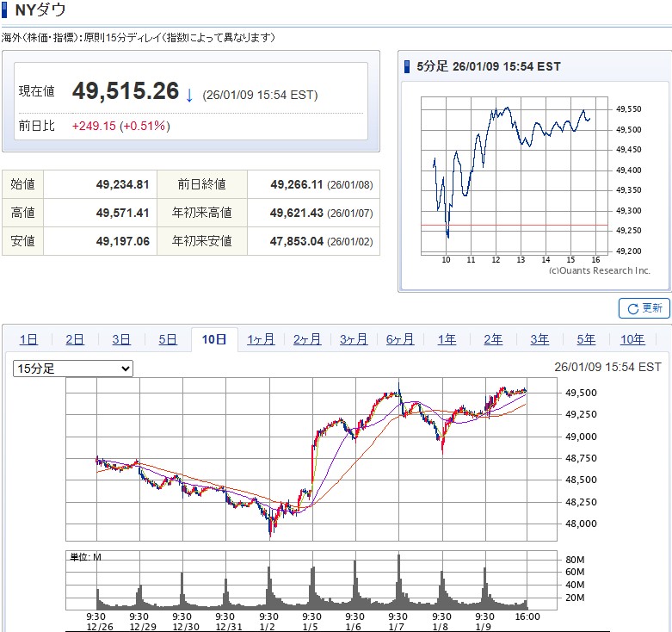Switch to the 5日 period tab

coord(168,339)
